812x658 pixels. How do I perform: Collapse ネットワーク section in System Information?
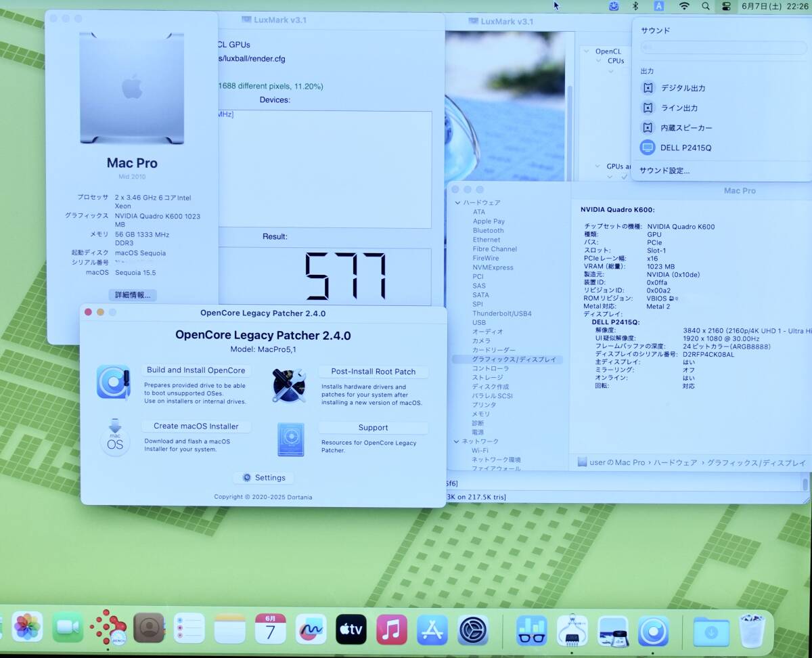coord(458,441)
